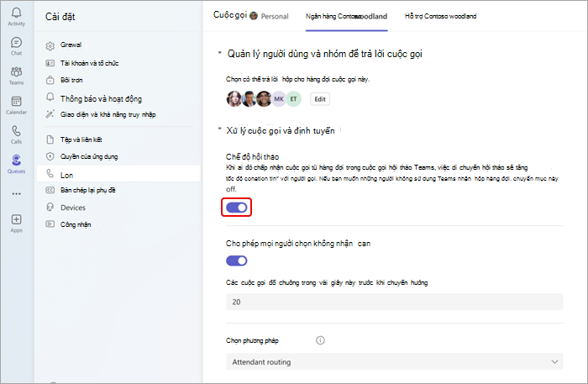
Task: Collapse Quản lý người dùng và nhóm section
Action: point(220,53)
